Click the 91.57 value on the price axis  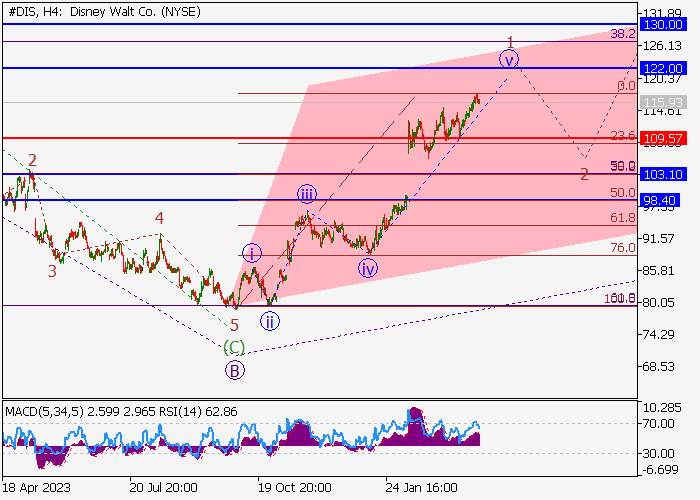pos(658,239)
